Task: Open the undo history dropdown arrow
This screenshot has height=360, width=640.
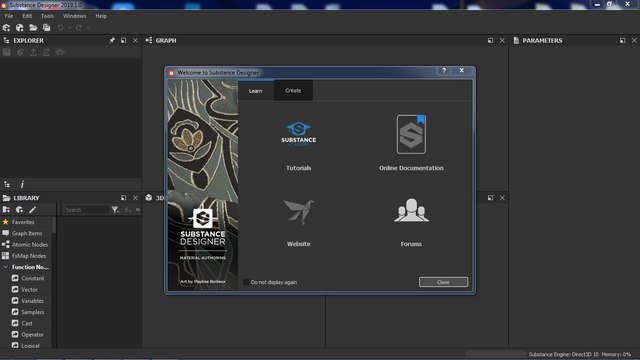Action: [x=69, y=28]
